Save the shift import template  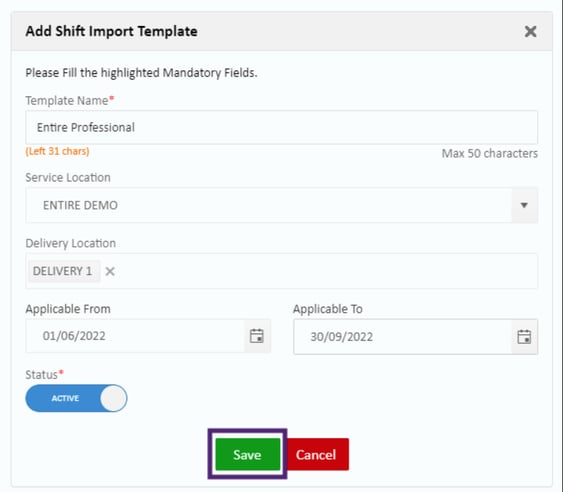247,455
